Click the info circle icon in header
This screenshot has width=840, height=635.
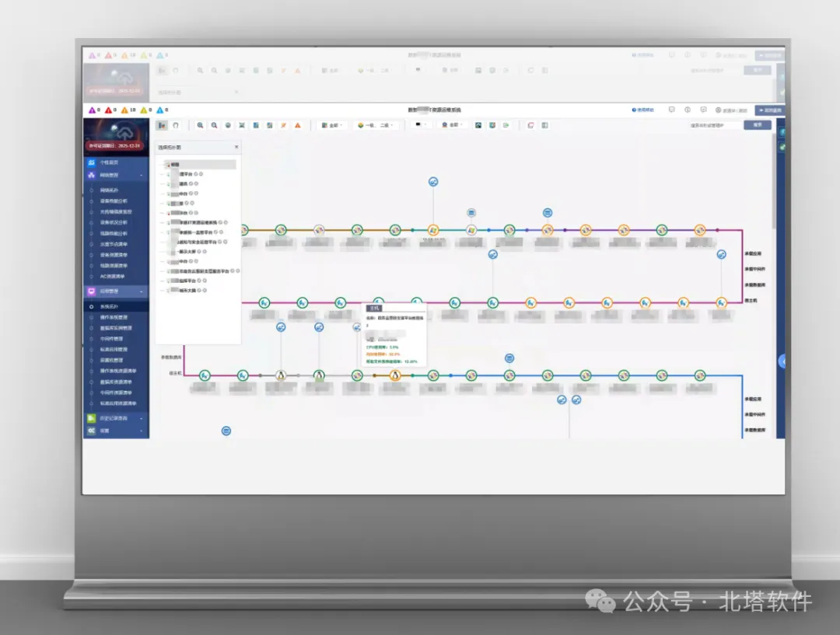[x=688, y=110]
